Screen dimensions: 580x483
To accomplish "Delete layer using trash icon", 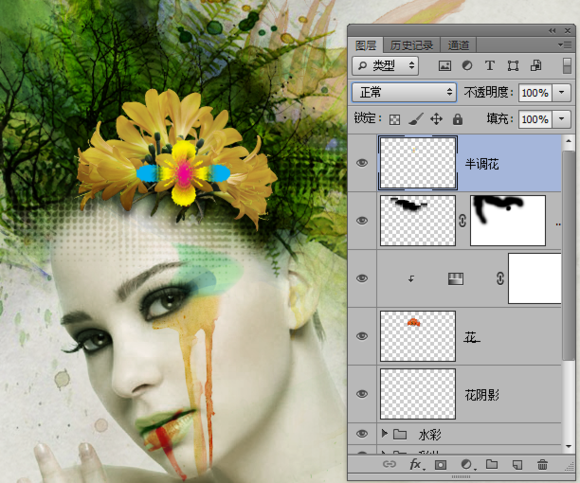I will pos(542,465).
